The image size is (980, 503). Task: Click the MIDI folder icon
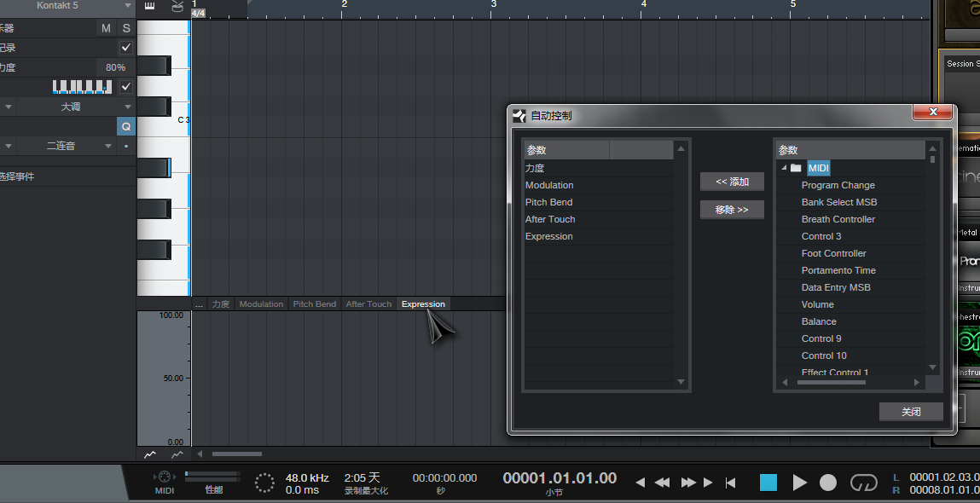[x=796, y=168]
